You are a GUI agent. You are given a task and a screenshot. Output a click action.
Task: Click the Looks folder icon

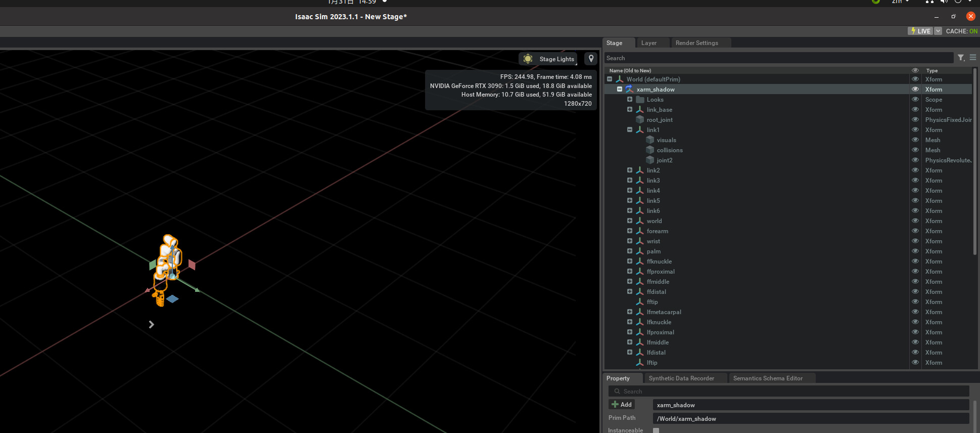pos(640,99)
